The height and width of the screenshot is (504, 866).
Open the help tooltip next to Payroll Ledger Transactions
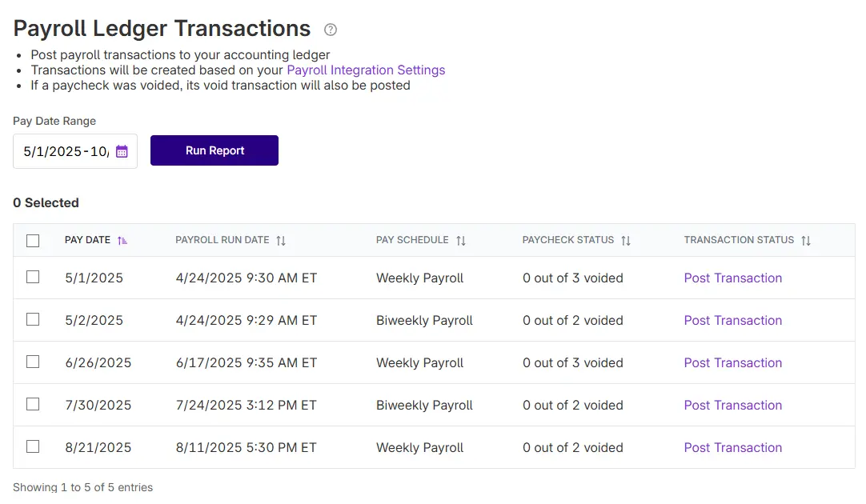330,30
